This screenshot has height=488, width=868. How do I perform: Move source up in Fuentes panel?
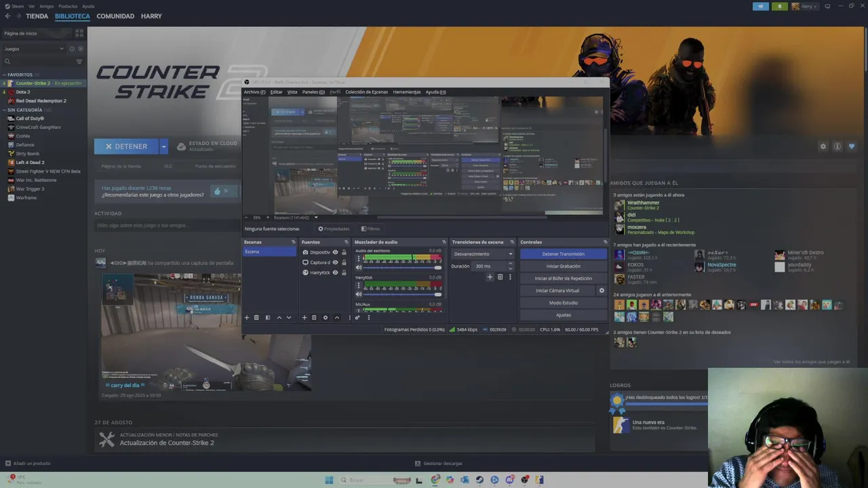(337, 317)
